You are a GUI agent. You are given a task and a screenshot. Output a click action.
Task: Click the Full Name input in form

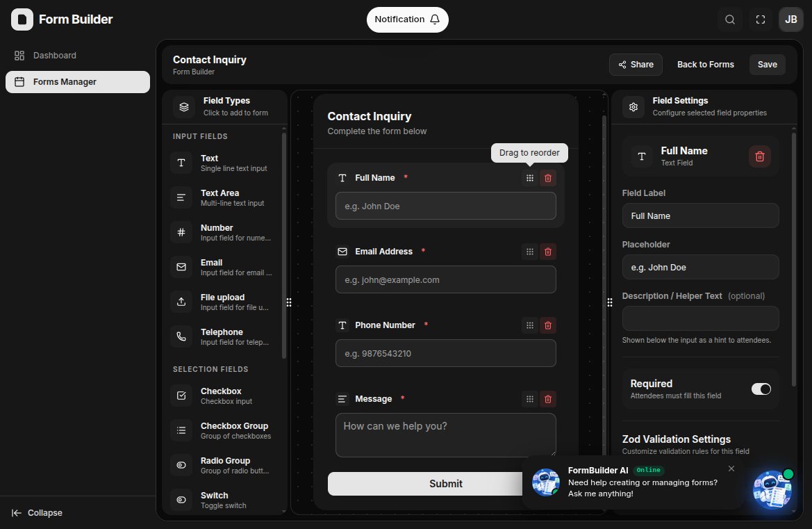pos(446,206)
